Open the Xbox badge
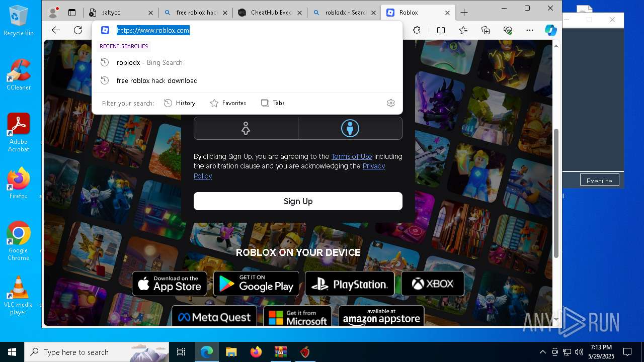 [433, 284]
